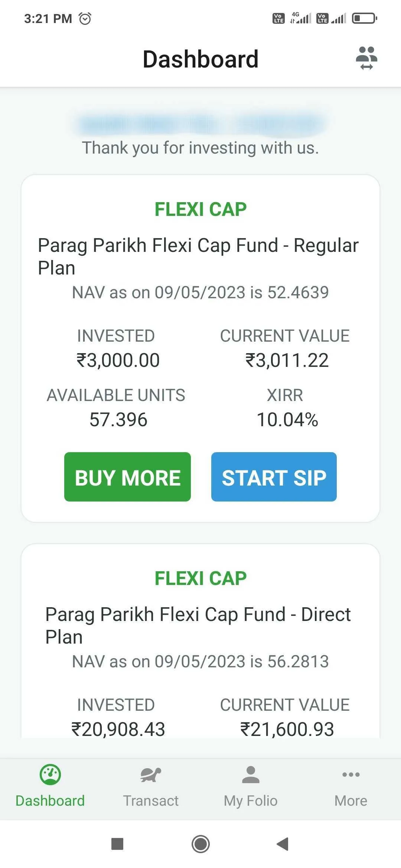Open Parag Parikh Flexi Cap Regular Plan
The height and width of the screenshot is (868, 401).
tap(198, 256)
